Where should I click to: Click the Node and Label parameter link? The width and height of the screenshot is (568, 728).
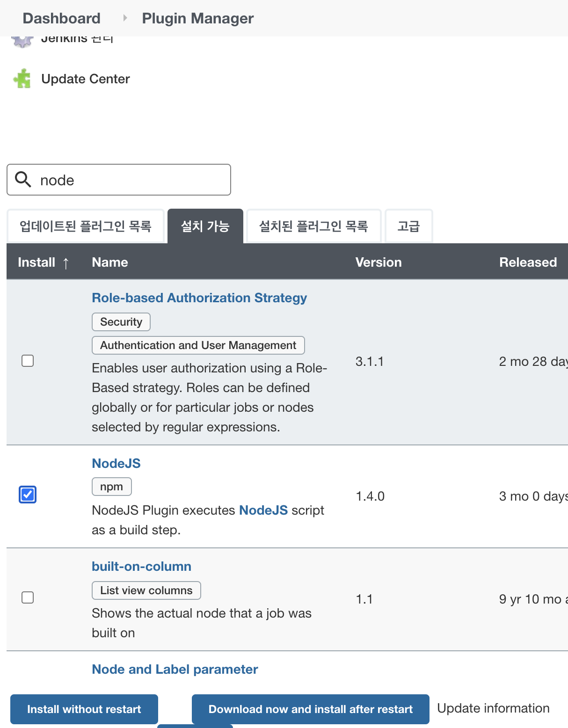[175, 669]
